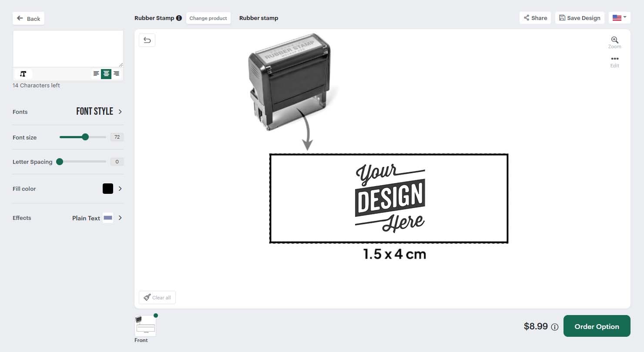Open the US flag language dropdown

click(x=619, y=18)
